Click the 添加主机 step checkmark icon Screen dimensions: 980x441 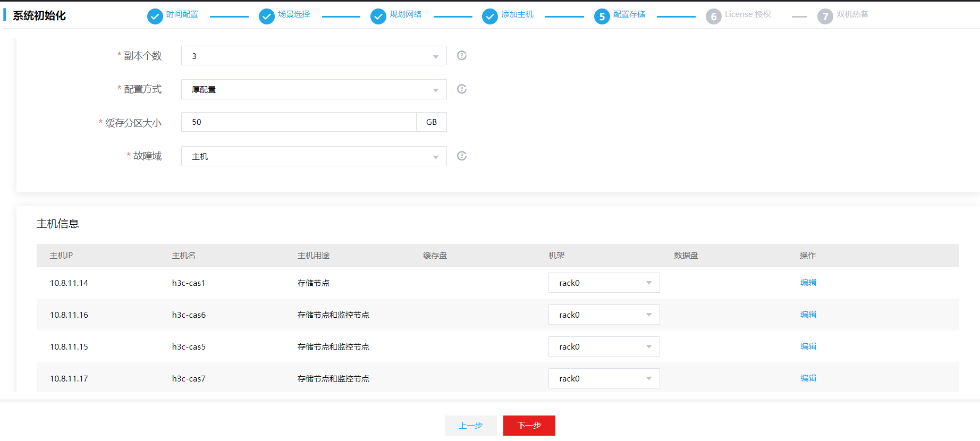pyautogui.click(x=490, y=16)
